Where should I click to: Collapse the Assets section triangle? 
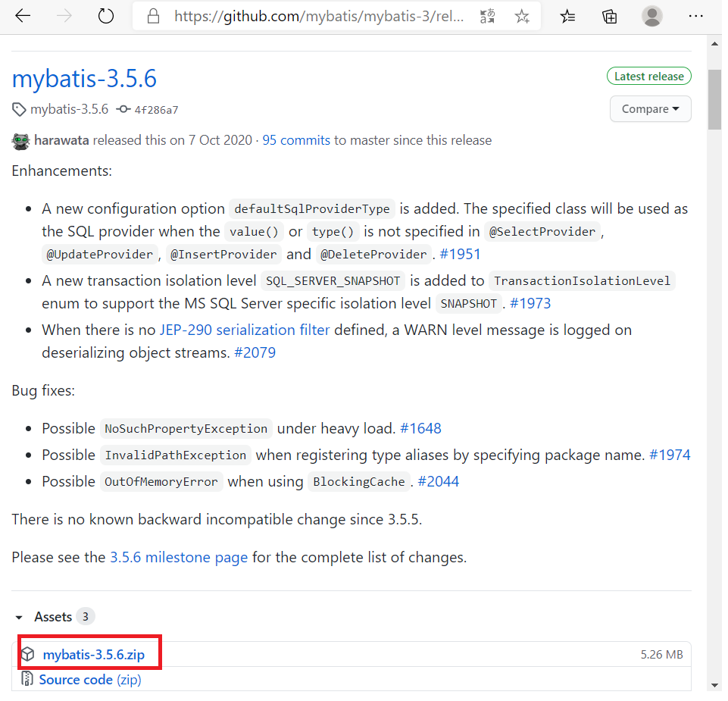click(x=19, y=618)
